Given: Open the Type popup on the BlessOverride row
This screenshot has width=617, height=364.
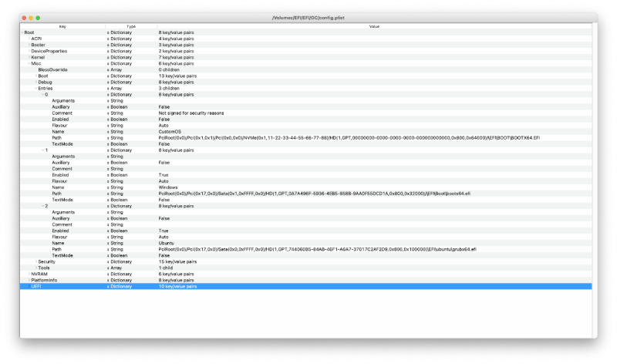Looking at the screenshot, I should pyautogui.click(x=108, y=69).
